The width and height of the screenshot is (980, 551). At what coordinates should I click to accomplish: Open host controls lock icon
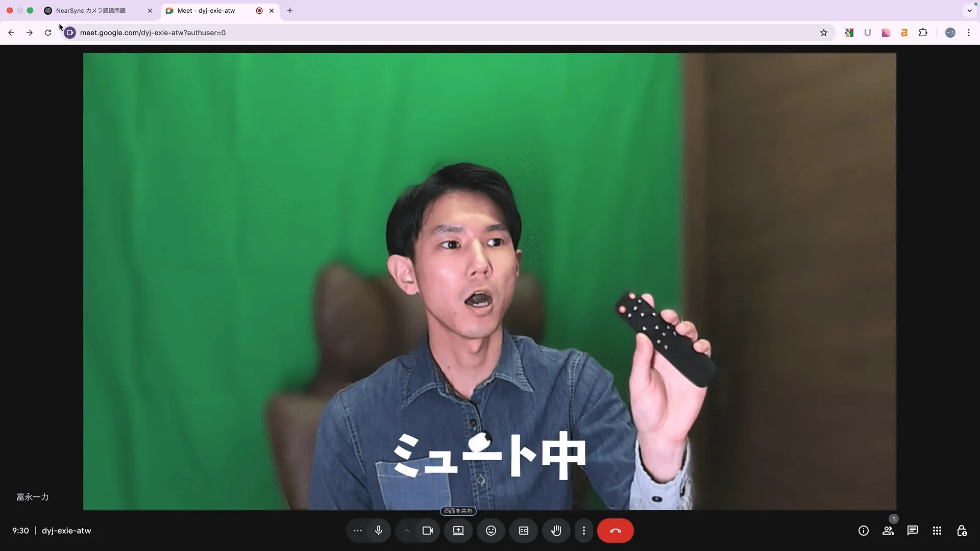click(962, 531)
